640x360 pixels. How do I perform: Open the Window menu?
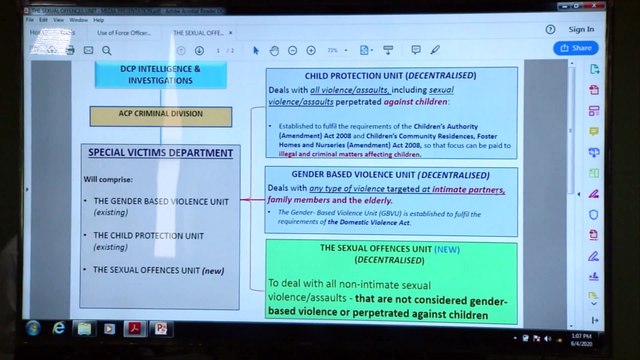coord(78,20)
